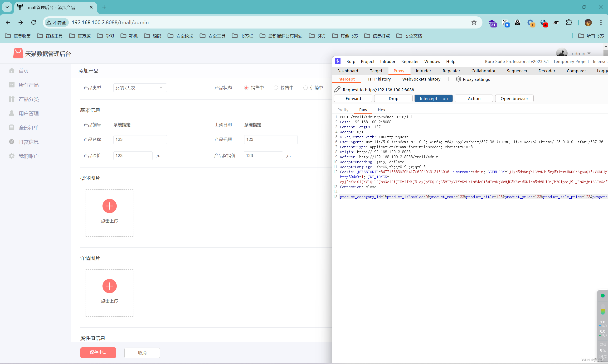This screenshot has height=364, width=608.
Task: Click the 打赏信息 coin sidebar icon
Action: coord(12,142)
